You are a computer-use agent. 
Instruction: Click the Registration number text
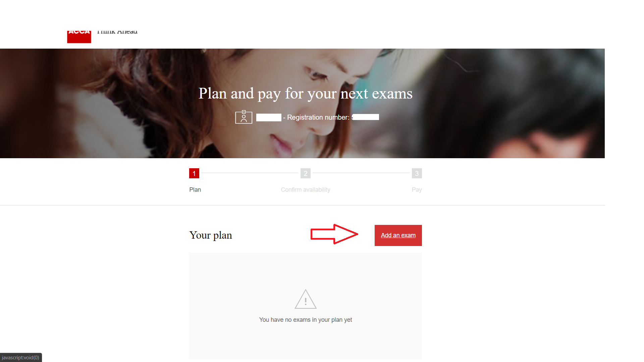coord(318,117)
